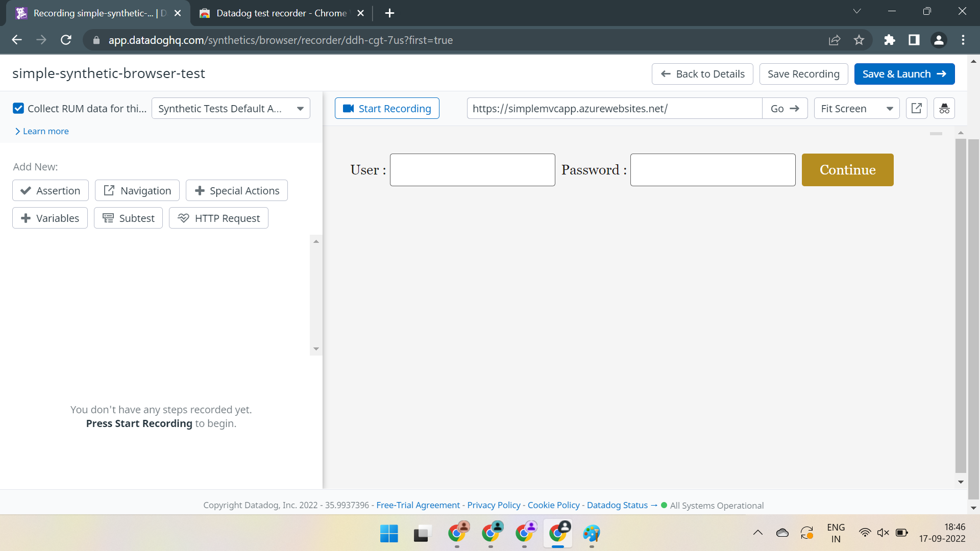Open battery status tray icon
This screenshot has height=551, width=980.
(x=902, y=533)
